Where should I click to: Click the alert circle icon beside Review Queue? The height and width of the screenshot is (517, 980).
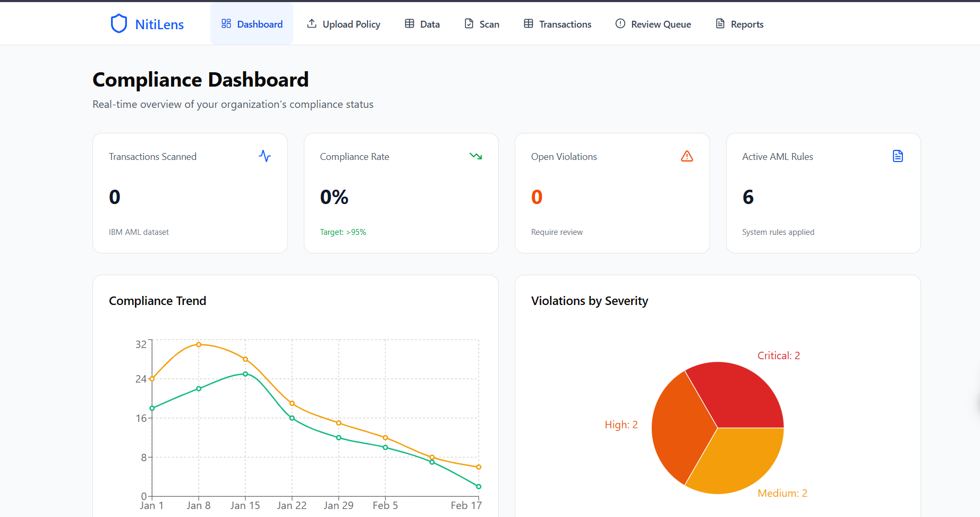pyautogui.click(x=620, y=24)
